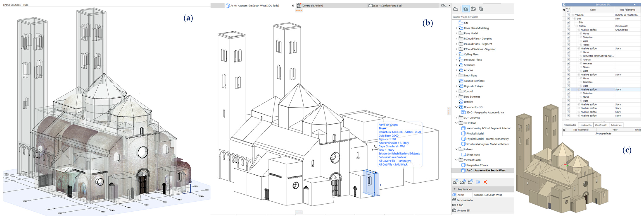Uncheck the Proyecto DUOMO DI MOLFETTA checkbox

coord(568,15)
